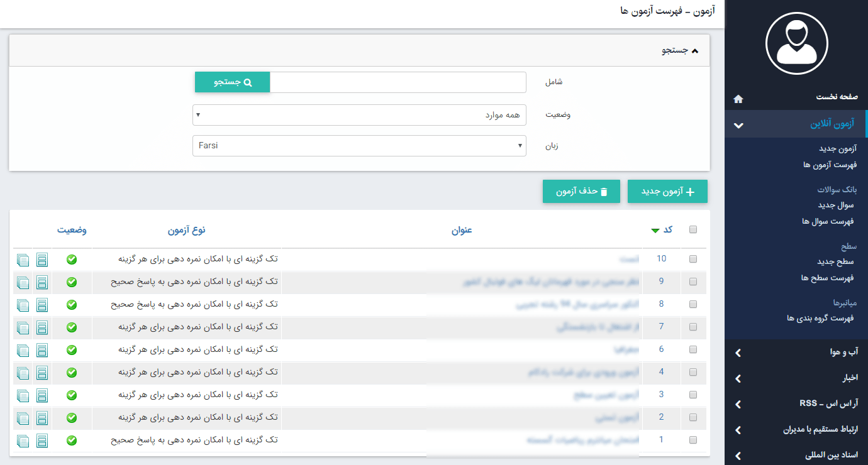The image size is (868, 465).
Task: Open the copy icon for exam code 10
Action: pyautogui.click(x=23, y=259)
